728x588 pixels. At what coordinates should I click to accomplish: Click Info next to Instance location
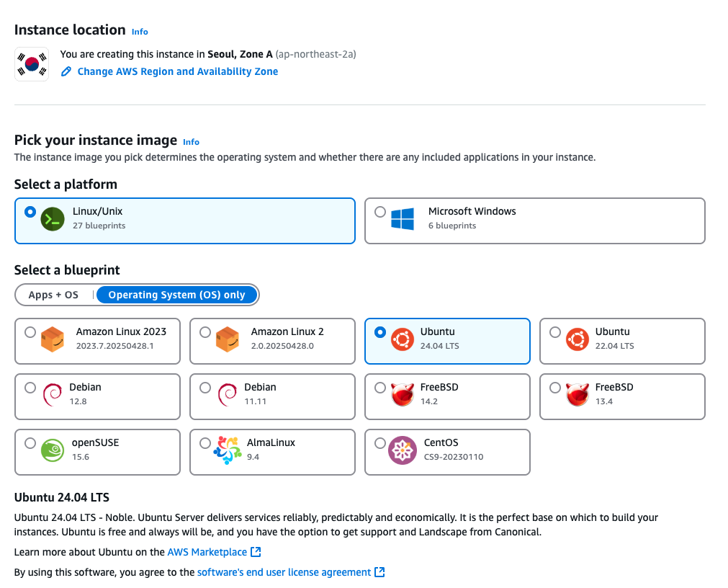click(x=140, y=32)
